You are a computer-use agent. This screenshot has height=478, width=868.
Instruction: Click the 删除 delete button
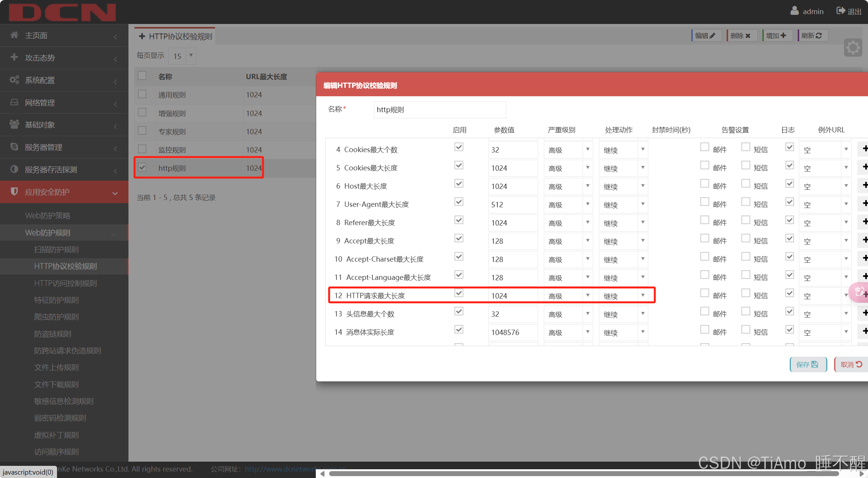coord(741,35)
